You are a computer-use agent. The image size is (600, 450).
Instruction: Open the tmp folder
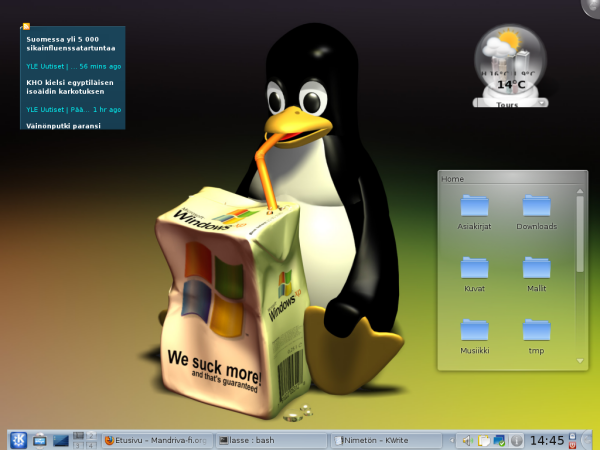536,337
